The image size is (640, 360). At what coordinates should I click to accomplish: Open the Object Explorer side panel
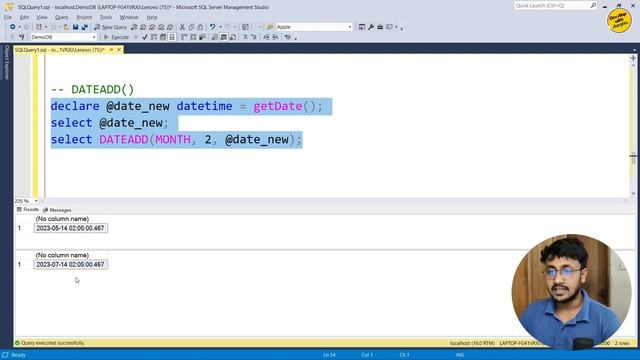tap(6, 62)
